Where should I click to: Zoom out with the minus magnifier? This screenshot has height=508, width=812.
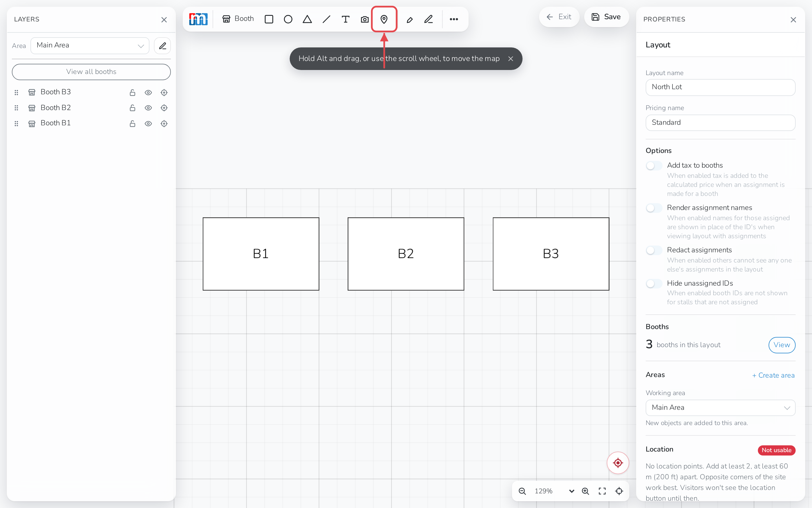coord(522,491)
